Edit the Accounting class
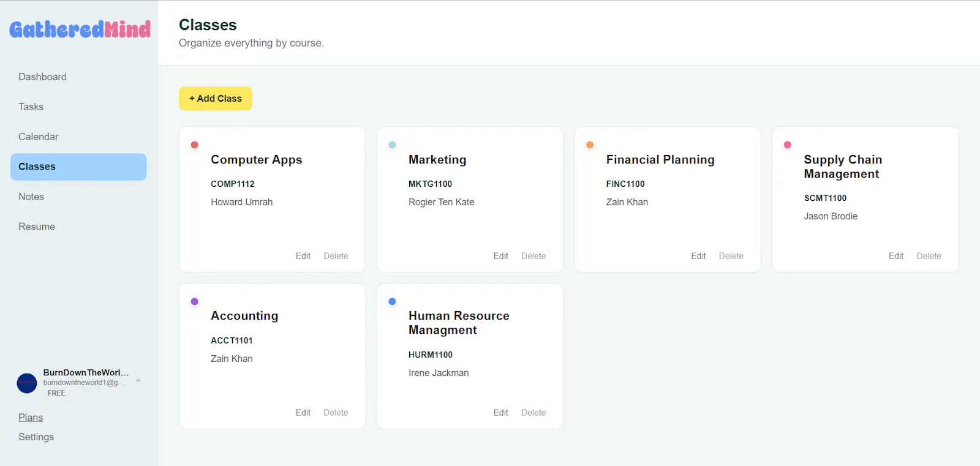The height and width of the screenshot is (466, 980). point(303,413)
